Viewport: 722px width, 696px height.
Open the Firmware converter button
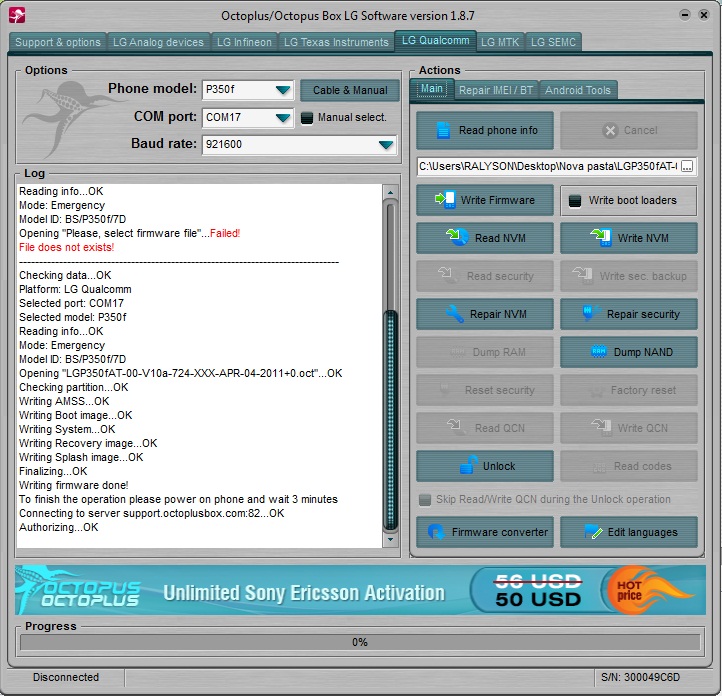click(485, 532)
